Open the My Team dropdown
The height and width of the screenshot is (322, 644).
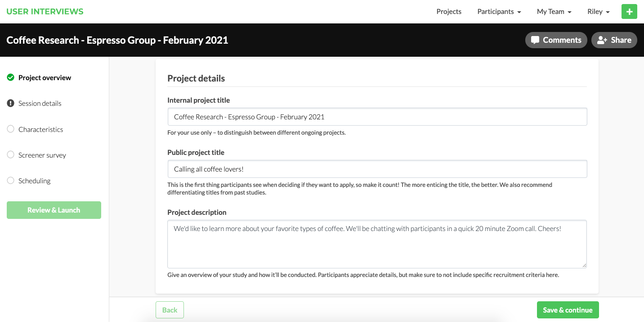554,12
